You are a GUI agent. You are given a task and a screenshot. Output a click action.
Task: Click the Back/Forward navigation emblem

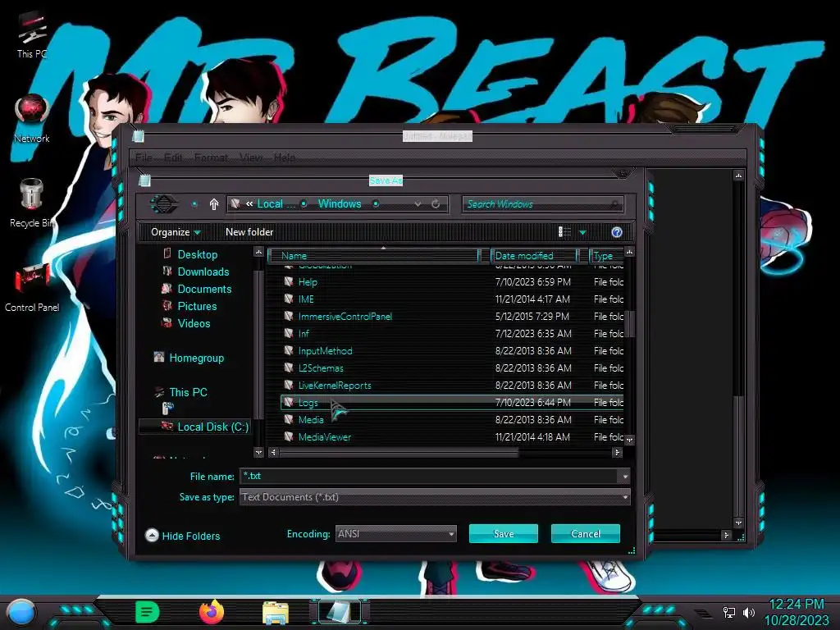pos(163,204)
